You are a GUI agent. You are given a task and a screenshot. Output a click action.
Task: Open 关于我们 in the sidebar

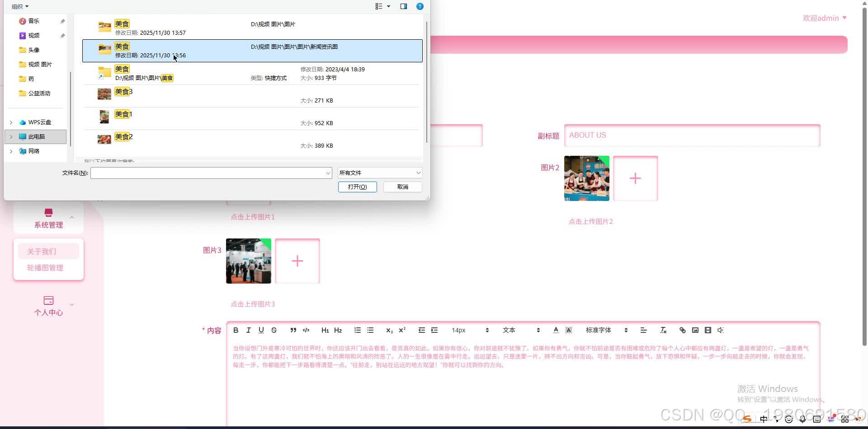pos(48,252)
